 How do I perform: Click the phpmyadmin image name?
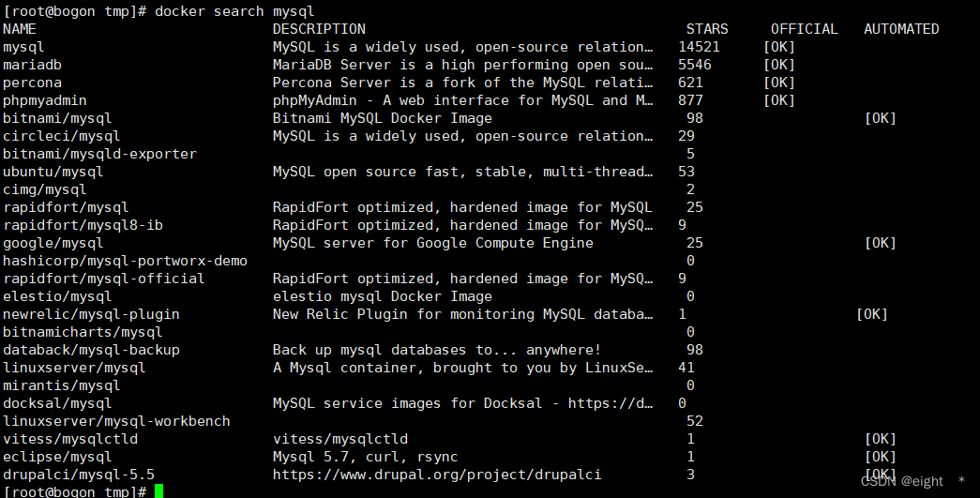coord(44,100)
